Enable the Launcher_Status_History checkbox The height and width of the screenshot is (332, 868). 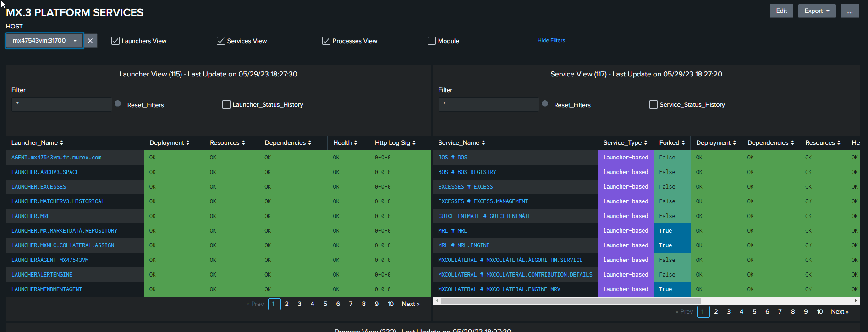pyautogui.click(x=226, y=104)
